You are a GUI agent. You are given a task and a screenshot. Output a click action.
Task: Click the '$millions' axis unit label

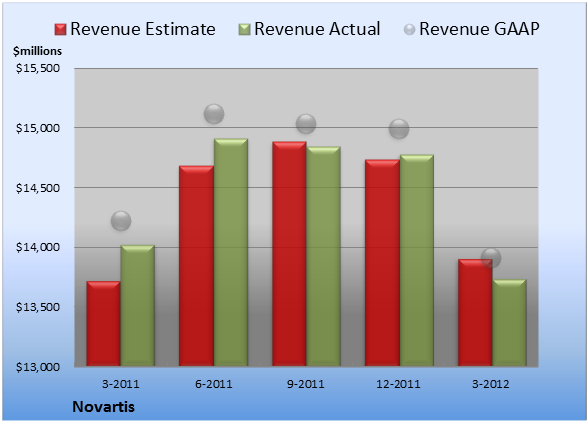pyautogui.click(x=37, y=51)
